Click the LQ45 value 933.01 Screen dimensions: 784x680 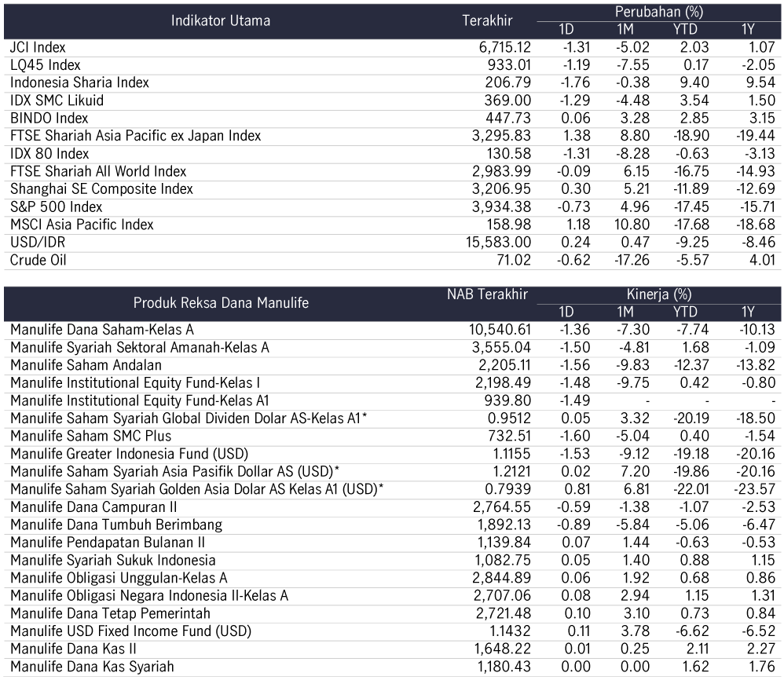(x=508, y=65)
